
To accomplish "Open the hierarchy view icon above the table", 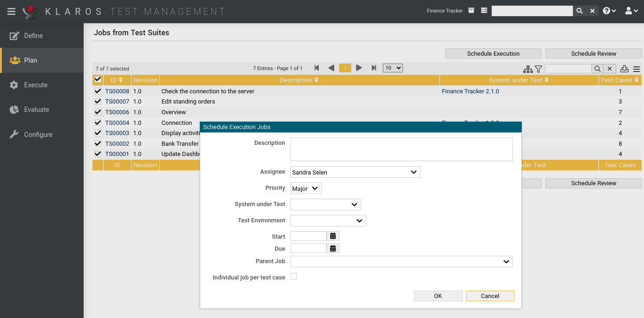I will point(528,68).
